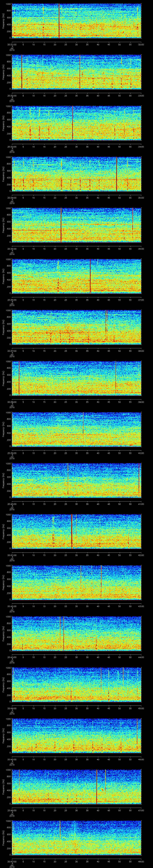This screenshot has width=153, height=868.
Task: Click the 20:43:00 start time label
Action: click(x=12, y=657)
